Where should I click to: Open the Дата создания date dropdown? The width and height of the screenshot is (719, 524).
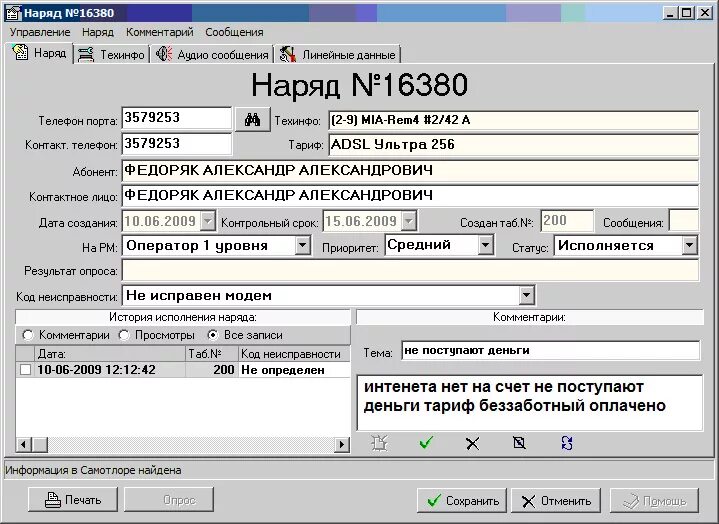[x=208, y=221]
